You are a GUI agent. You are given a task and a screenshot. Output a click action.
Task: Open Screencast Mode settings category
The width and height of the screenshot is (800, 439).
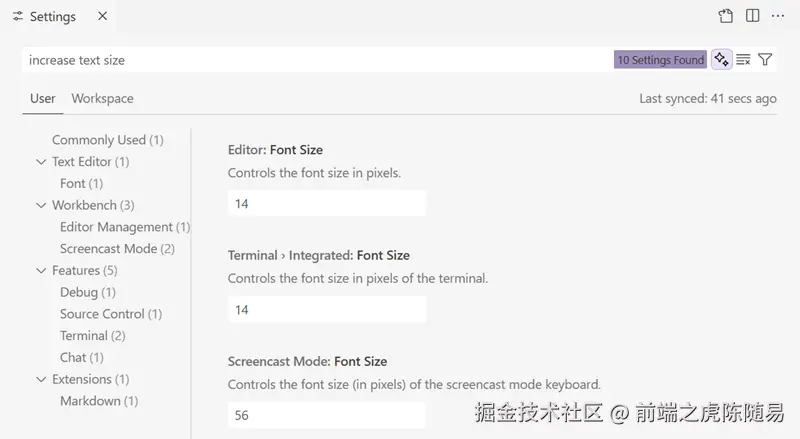click(x=117, y=249)
